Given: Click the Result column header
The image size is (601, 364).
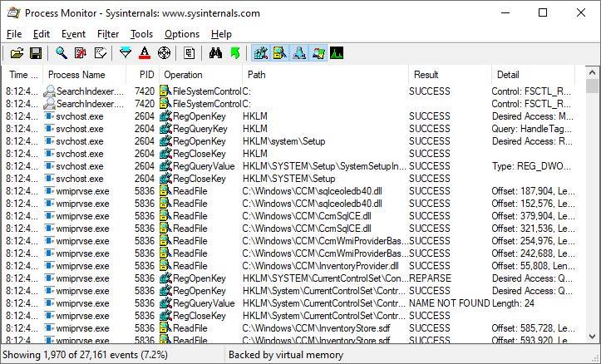Looking at the screenshot, I should (450, 75).
